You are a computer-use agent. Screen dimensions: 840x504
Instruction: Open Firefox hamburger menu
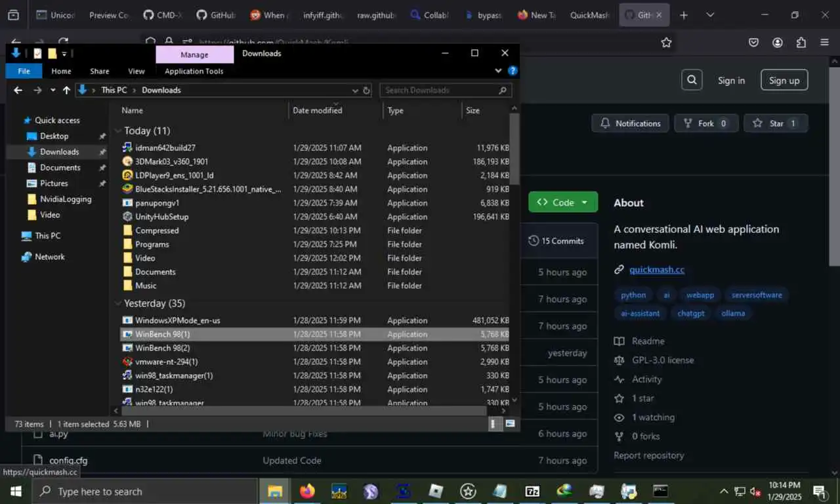pos(824,43)
